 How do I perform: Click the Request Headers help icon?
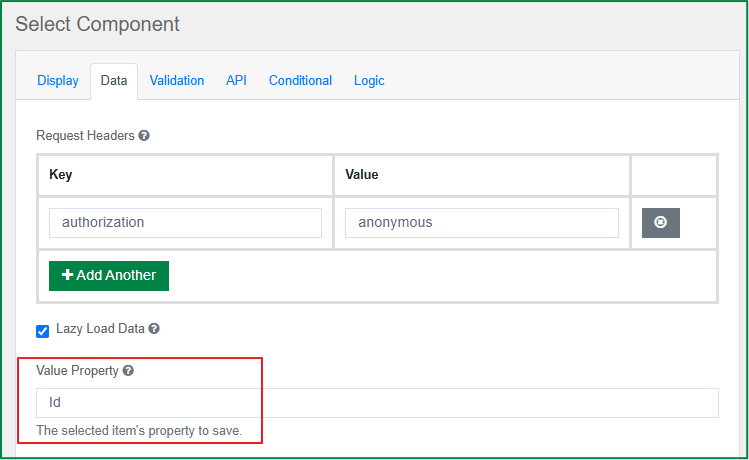coord(144,136)
